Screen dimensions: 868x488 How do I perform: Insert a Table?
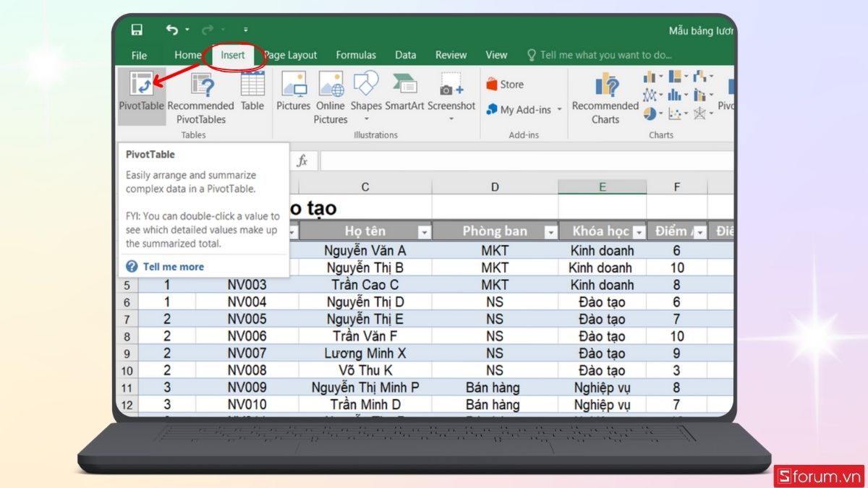(252, 94)
